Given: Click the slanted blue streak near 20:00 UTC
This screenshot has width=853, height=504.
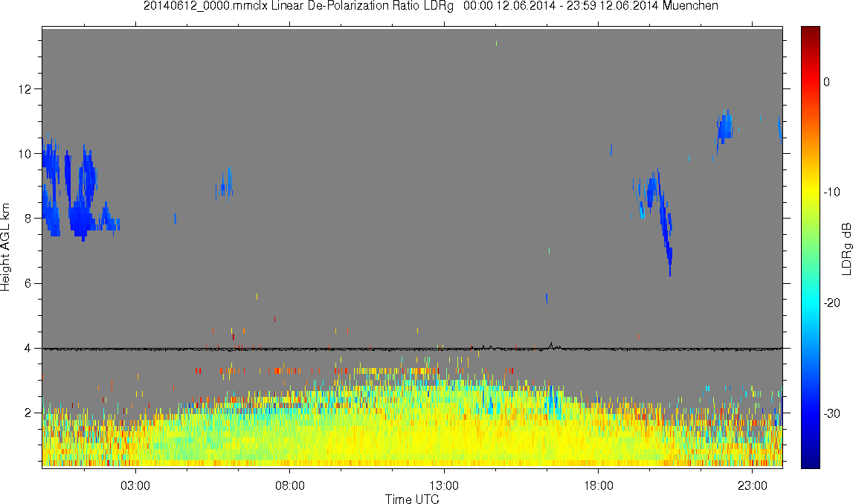Looking at the screenshot, I should pyautogui.click(x=665, y=223).
